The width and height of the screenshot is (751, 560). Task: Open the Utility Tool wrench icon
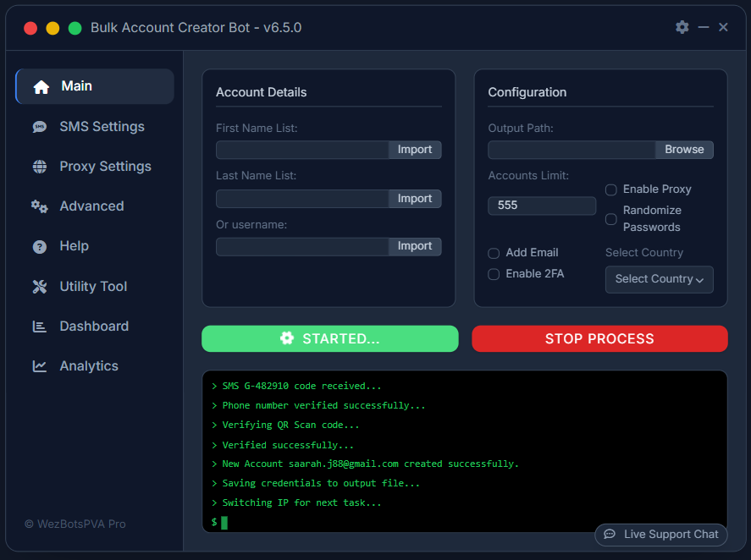(39, 286)
